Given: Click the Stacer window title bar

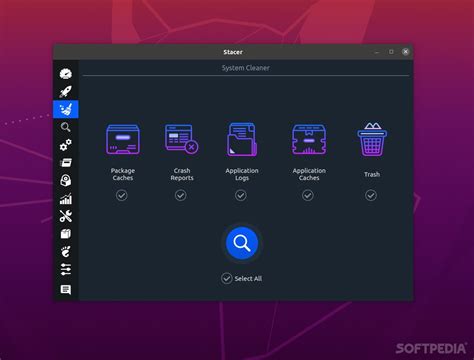Looking at the screenshot, I should pos(233,52).
